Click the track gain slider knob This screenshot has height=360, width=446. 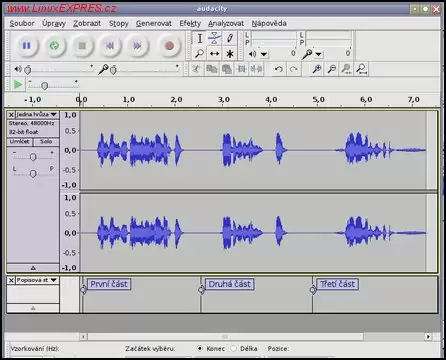click(33, 157)
